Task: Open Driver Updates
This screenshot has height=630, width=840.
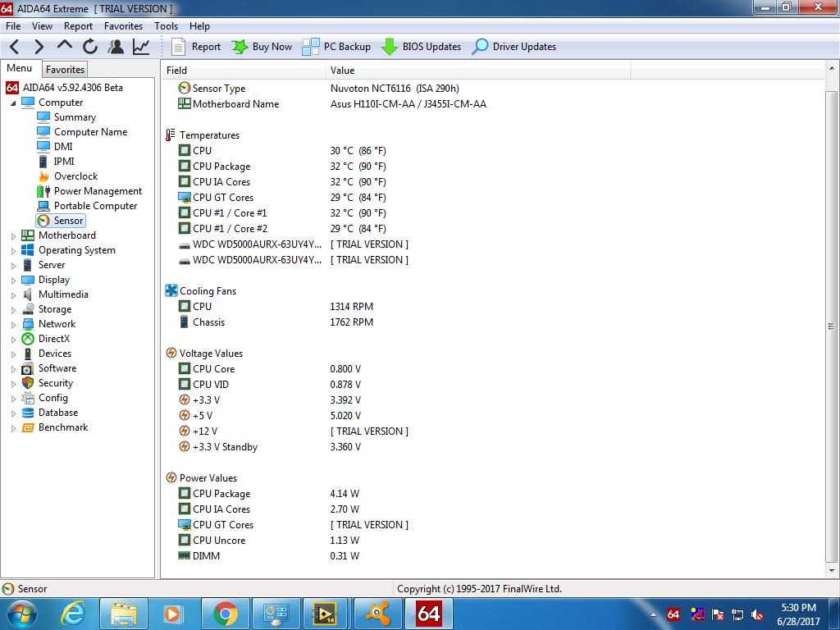Action: point(514,47)
